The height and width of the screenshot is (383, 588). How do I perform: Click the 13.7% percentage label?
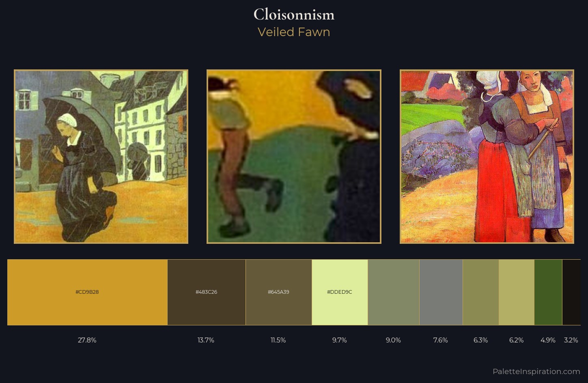(x=206, y=340)
